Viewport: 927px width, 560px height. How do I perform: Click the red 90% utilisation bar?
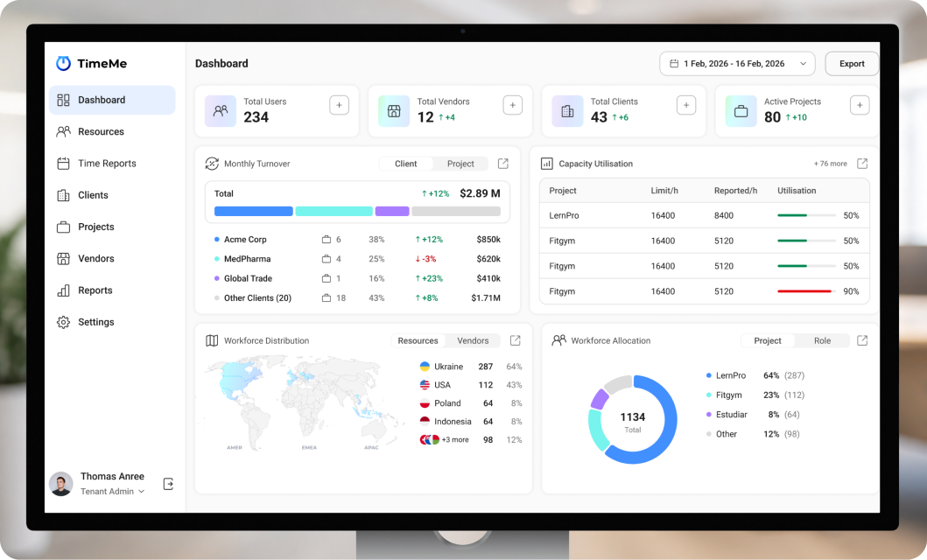[x=804, y=291]
